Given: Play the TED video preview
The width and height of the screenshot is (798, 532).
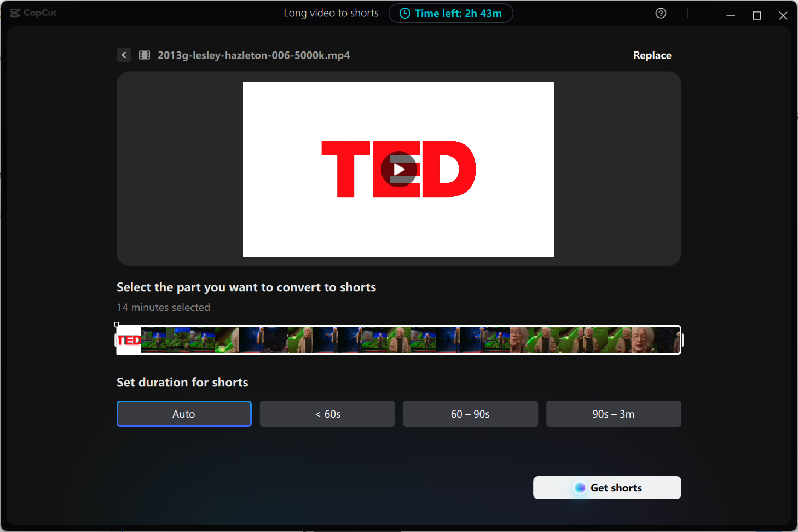Looking at the screenshot, I should (399, 169).
